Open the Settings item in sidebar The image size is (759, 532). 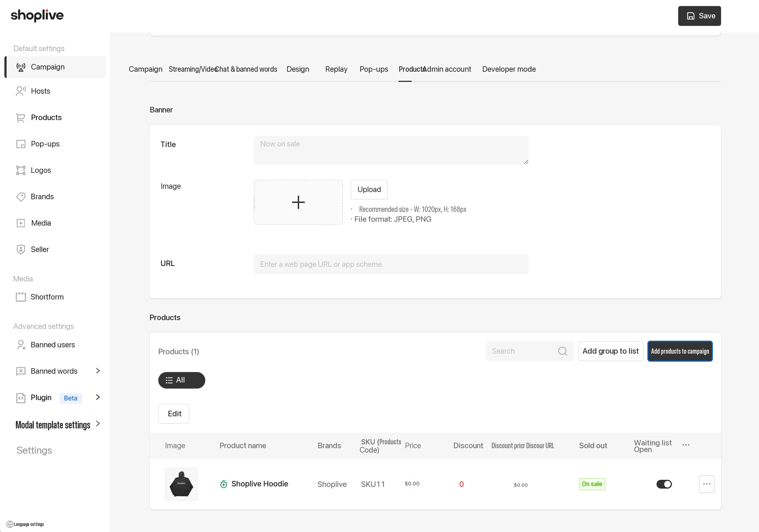click(x=34, y=450)
